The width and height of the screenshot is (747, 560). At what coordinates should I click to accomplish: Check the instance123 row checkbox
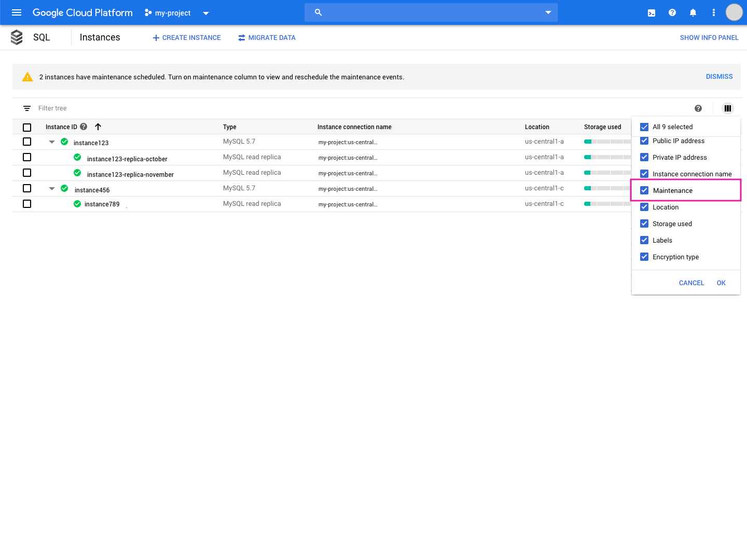point(27,142)
